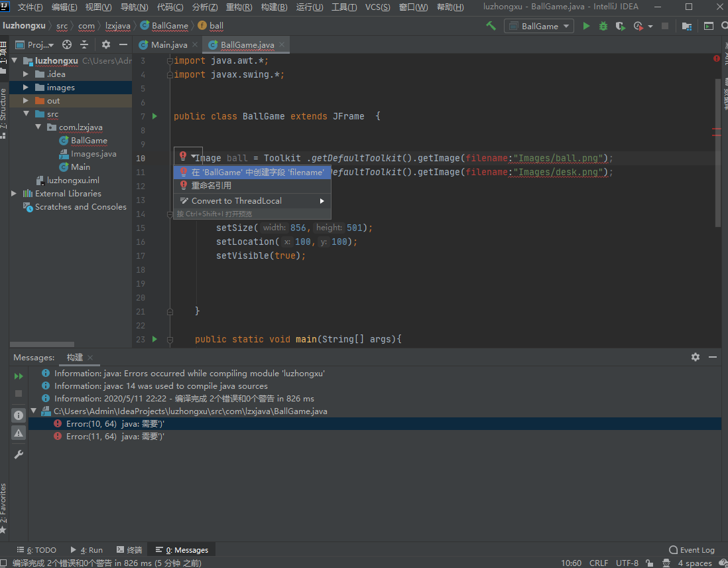The height and width of the screenshot is (568, 728).
Task: Collapse BallGame.java error group in messages
Action: [x=33, y=411]
